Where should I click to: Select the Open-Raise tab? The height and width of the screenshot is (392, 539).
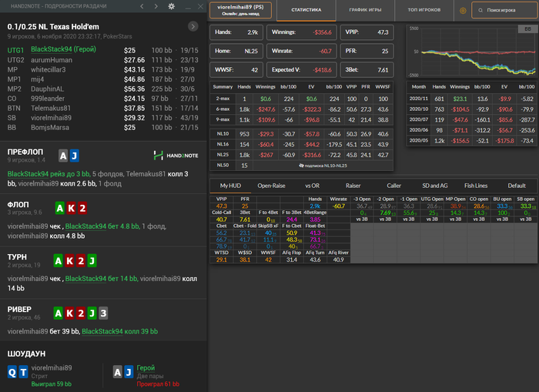click(x=271, y=186)
